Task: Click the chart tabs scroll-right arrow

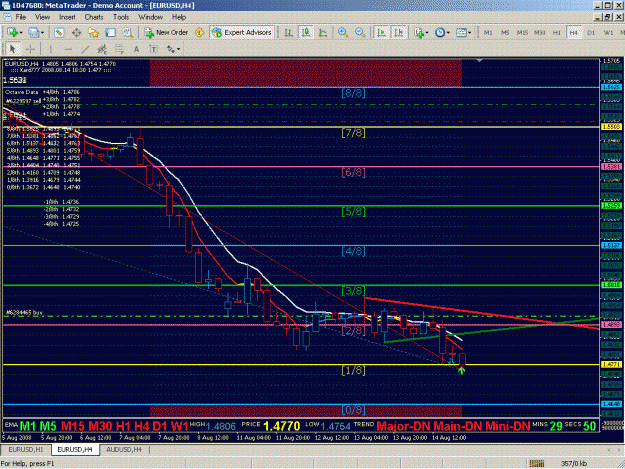Action: click(619, 449)
